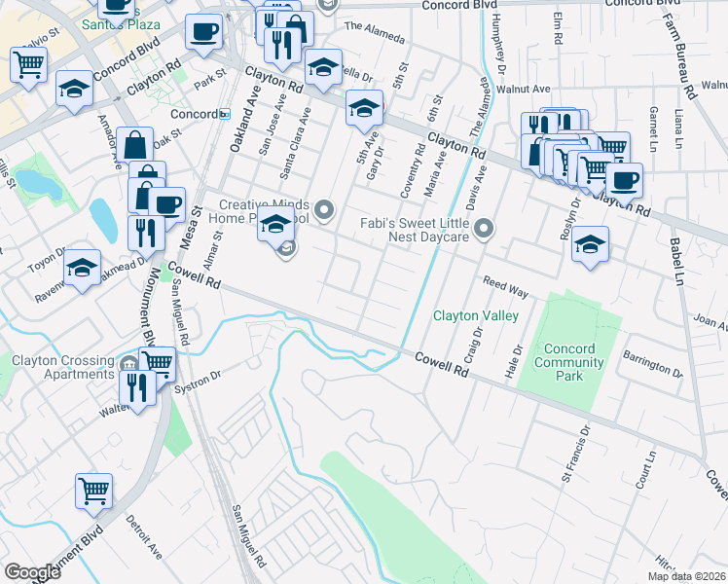Open the restaurant marker above Walters label

pos(138,389)
